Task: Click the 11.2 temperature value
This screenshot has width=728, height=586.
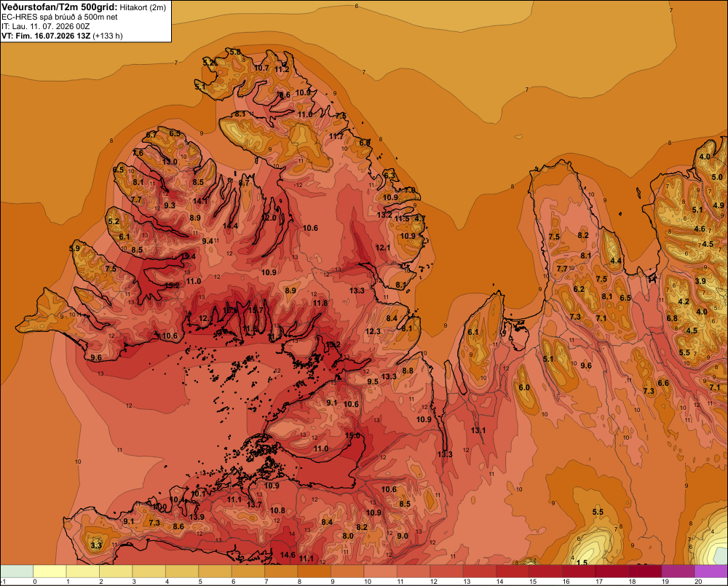Action: (x=282, y=69)
